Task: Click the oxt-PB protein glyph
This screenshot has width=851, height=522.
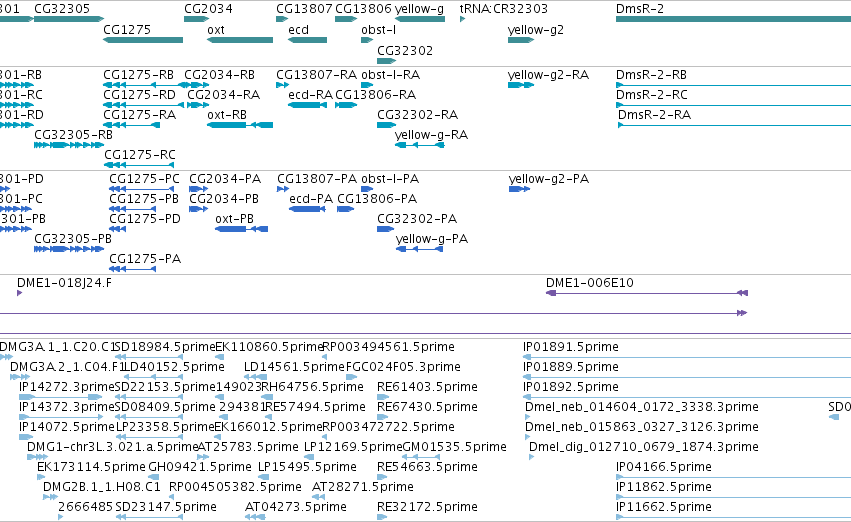Action: [242, 229]
